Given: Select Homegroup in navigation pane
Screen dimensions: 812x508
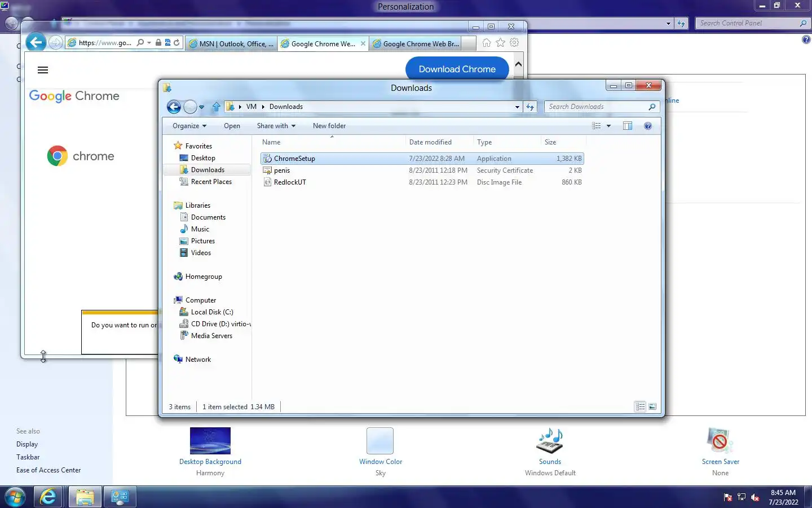Looking at the screenshot, I should point(203,277).
